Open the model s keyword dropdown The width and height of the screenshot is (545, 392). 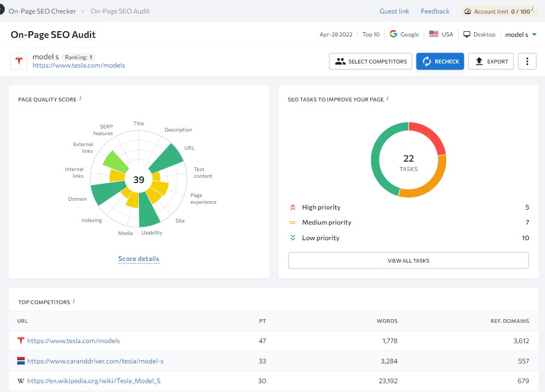521,34
